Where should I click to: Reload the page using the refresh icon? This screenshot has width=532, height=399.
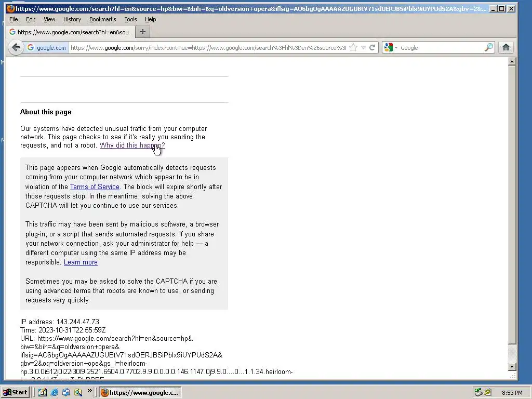372,47
